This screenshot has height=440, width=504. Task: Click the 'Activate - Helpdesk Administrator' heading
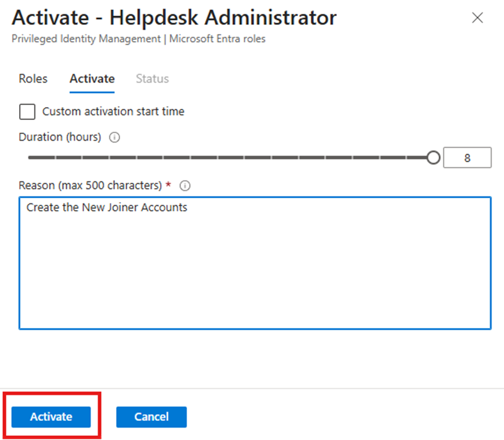(174, 18)
